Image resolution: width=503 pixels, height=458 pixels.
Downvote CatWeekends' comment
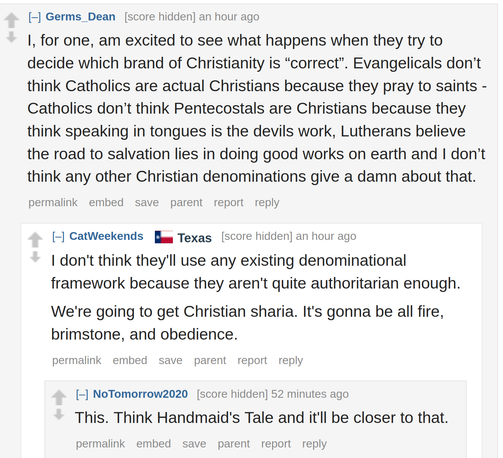point(35,256)
